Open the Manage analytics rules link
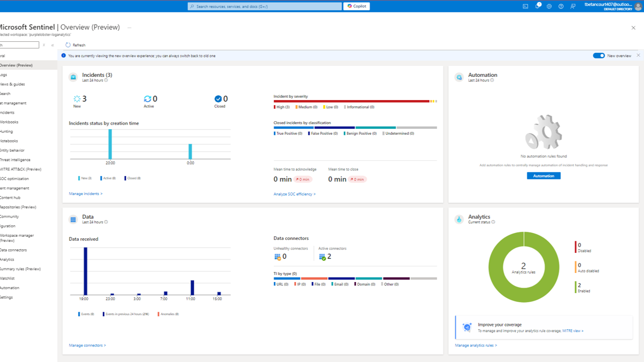Image resolution: width=644 pixels, height=362 pixels. 476,345
